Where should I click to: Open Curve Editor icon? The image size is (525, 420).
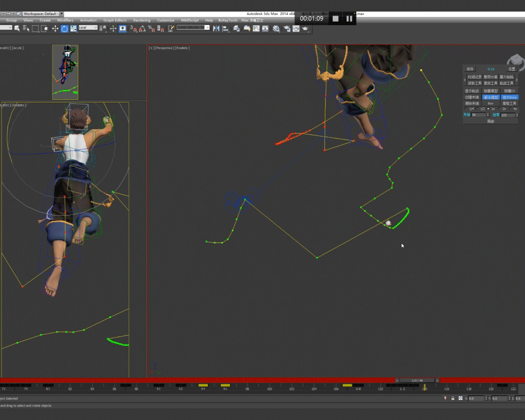coord(256,29)
